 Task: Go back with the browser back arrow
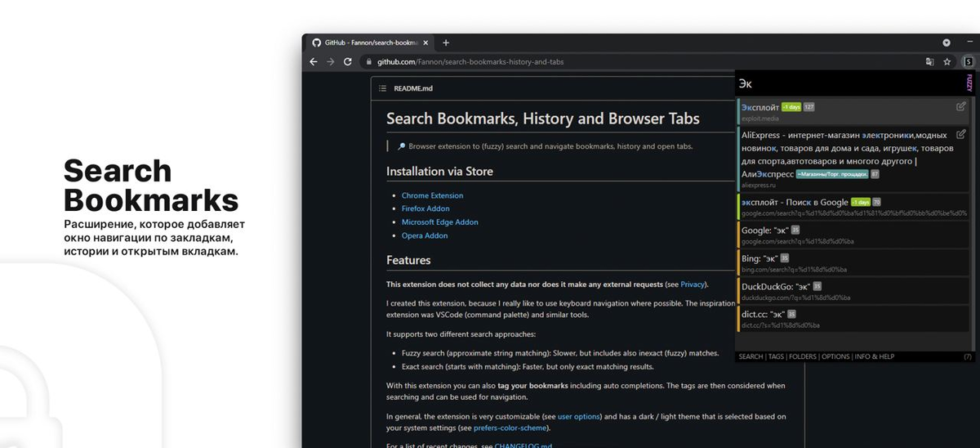click(x=314, y=61)
